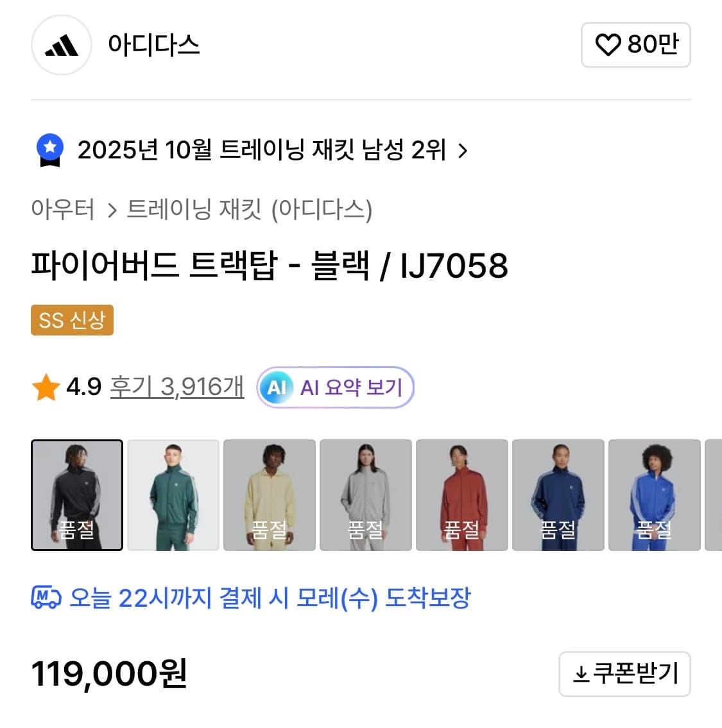The height and width of the screenshot is (728, 722).
Task: Select the blue sold-out colorway thumbnail
Action: (x=654, y=495)
